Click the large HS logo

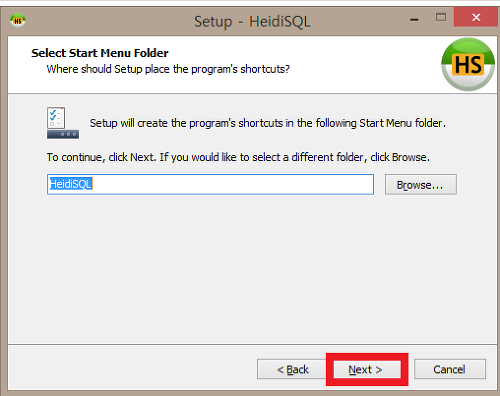(468, 64)
